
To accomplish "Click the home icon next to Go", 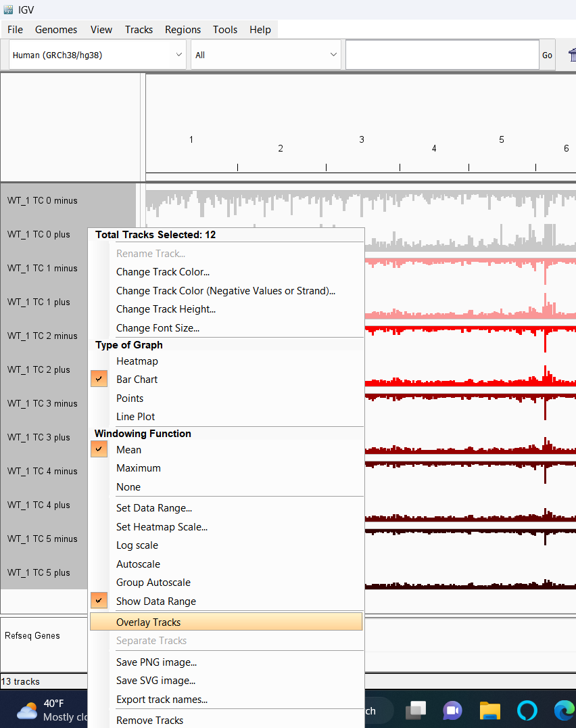I will click(573, 55).
